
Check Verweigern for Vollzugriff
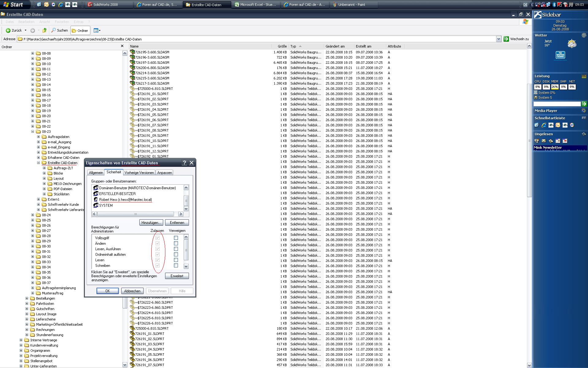(176, 238)
